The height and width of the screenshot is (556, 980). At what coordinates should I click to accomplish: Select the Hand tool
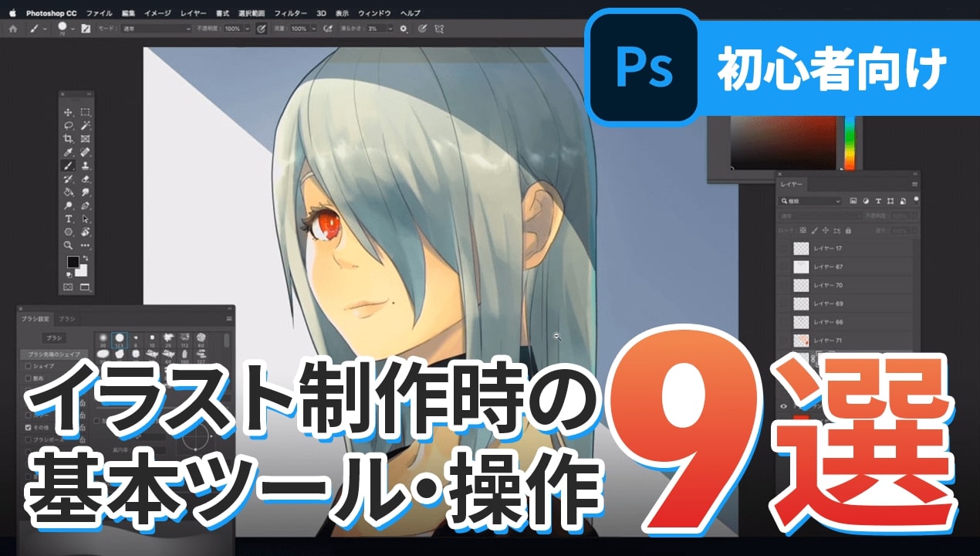85,232
